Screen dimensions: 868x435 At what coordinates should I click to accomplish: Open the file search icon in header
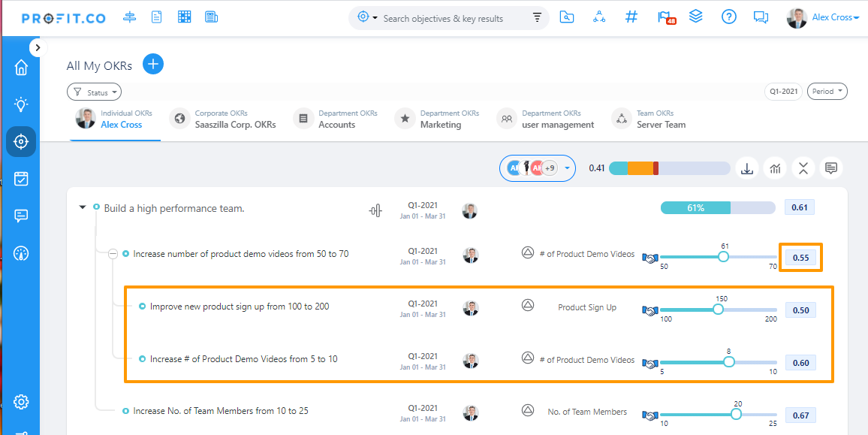tap(567, 16)
